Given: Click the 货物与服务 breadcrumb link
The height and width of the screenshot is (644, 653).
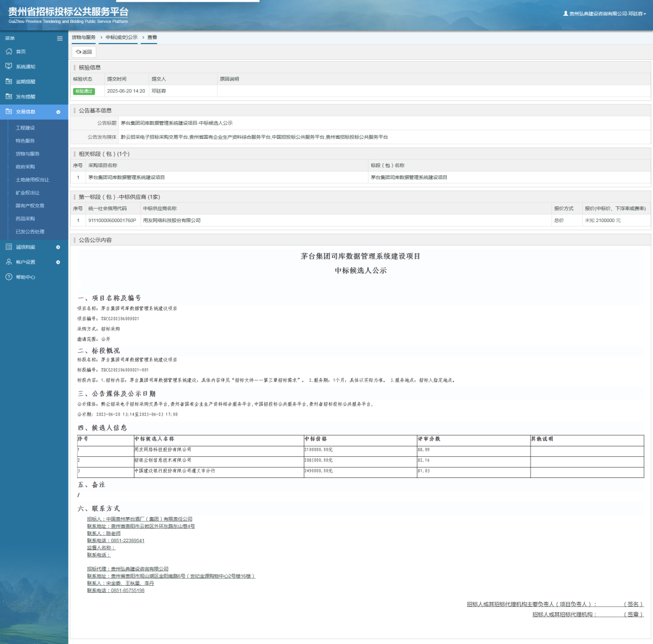Looking at the screenshot, I should click(84, 38).
